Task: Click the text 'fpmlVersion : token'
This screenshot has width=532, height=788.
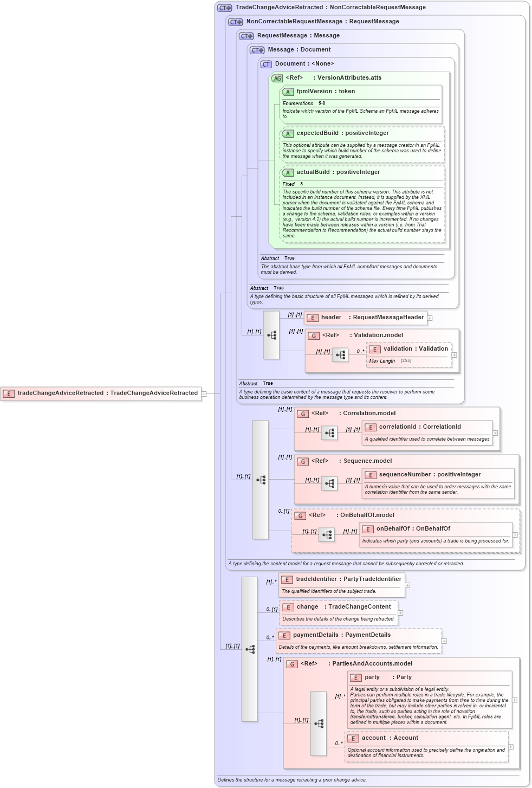Action: coord(326,92)
